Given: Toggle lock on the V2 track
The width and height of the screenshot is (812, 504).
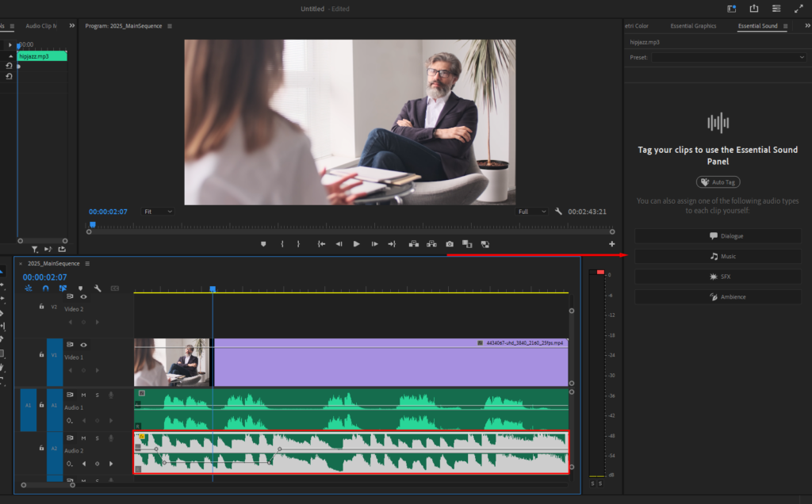Looking at the screenshot, I should click(41, 307).
